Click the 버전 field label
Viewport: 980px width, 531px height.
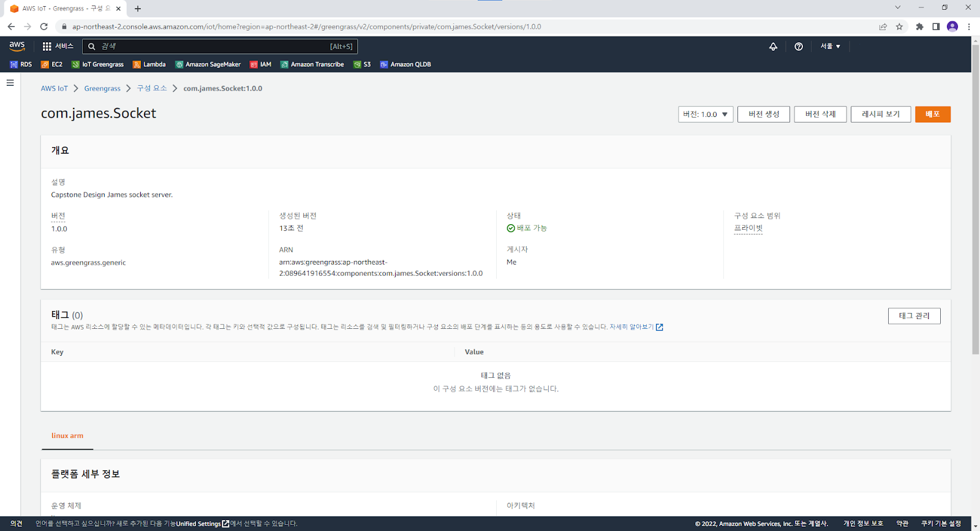coord(58,216)
